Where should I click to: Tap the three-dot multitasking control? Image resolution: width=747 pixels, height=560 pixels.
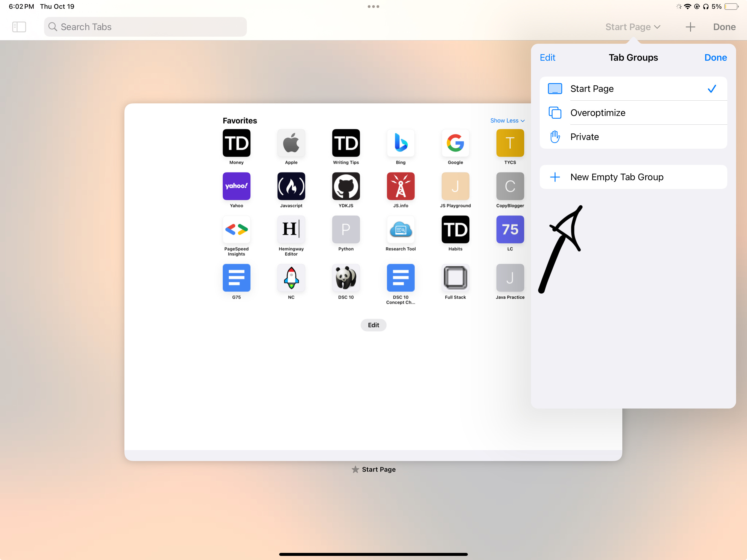pos(373,6)
